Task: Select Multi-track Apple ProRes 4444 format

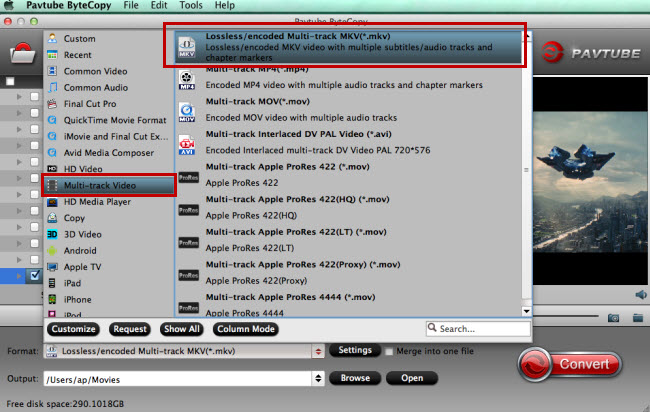Action: (349, 305)
